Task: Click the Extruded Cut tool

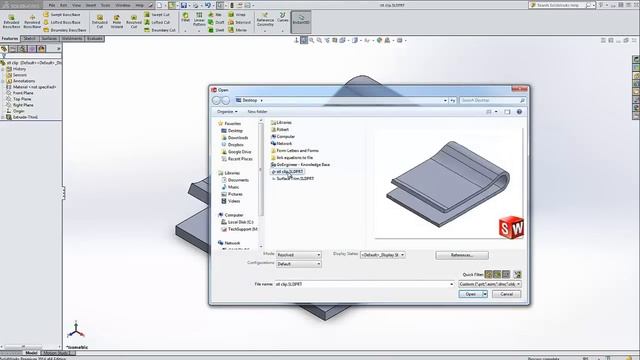Action: [100, 21]
